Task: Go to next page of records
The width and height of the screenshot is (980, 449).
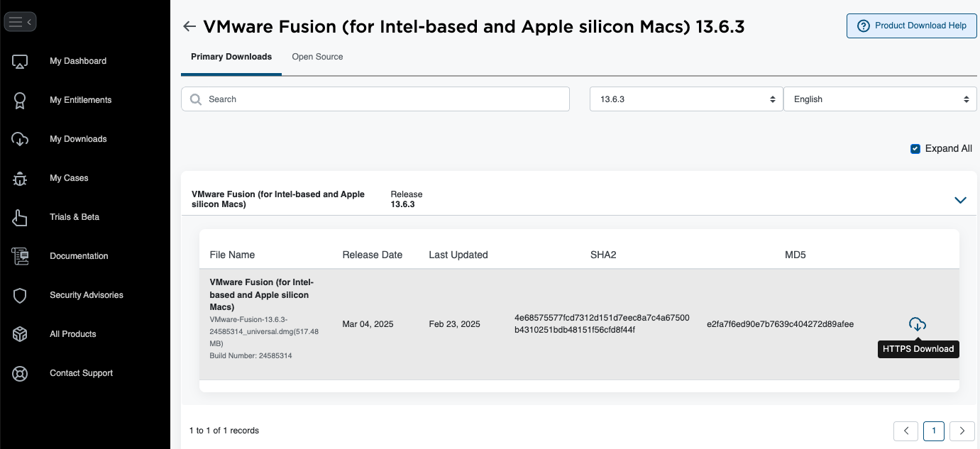Action: click(962, 431)
